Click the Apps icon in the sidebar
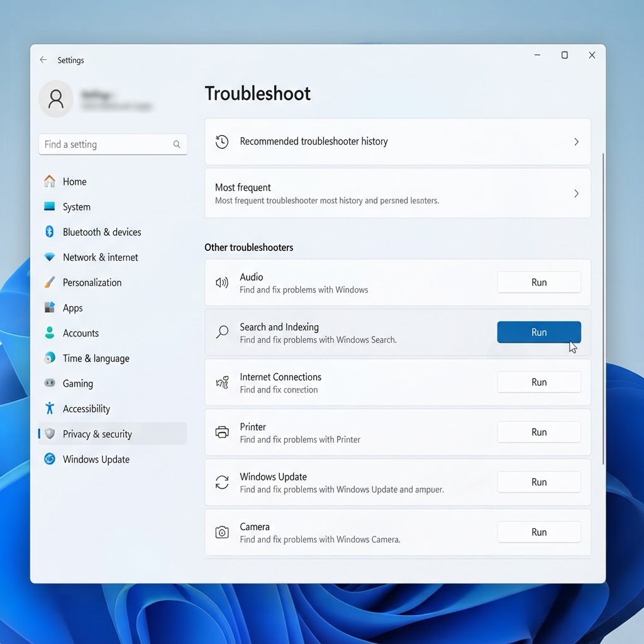Screen dimensions: 644x644 (49, 307)
